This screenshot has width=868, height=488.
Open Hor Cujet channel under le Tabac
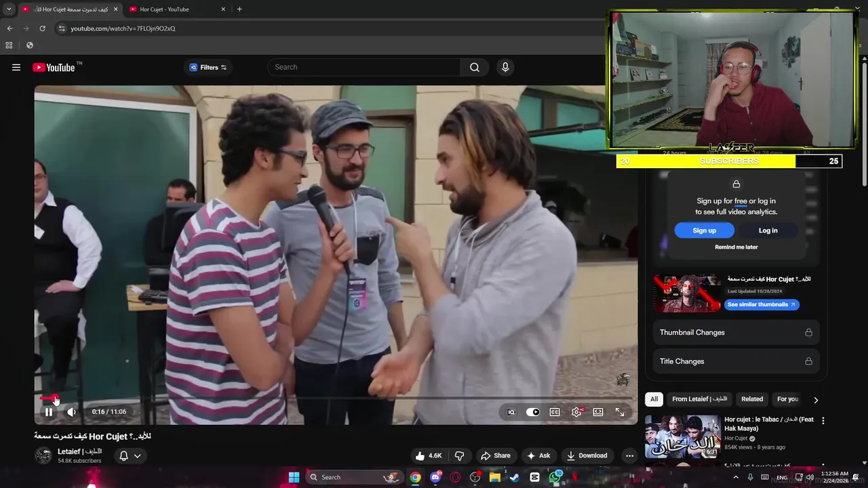(736, 439)
